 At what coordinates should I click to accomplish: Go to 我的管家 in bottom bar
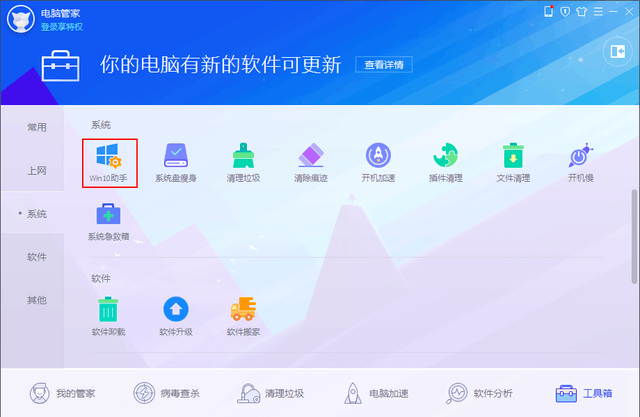pyautogui.click(x=62, y=393)
